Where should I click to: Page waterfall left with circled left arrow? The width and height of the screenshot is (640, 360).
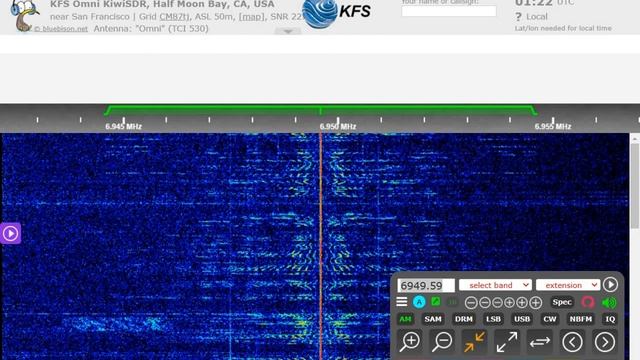click(x=572, y=341)
